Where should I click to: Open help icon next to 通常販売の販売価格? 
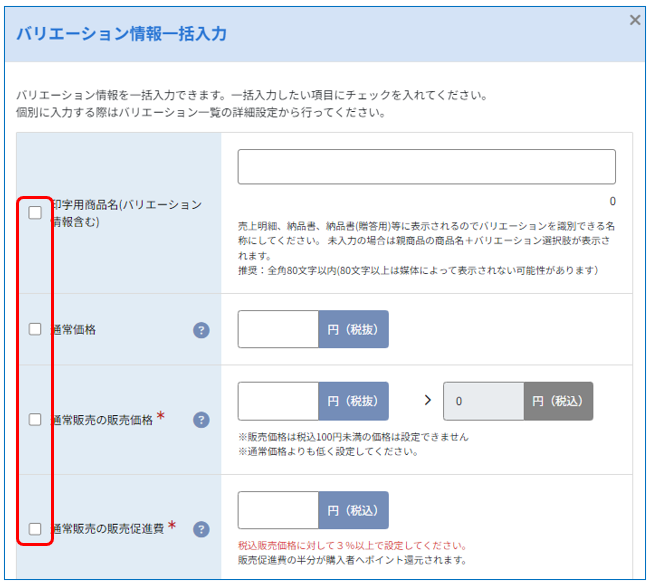201,420
